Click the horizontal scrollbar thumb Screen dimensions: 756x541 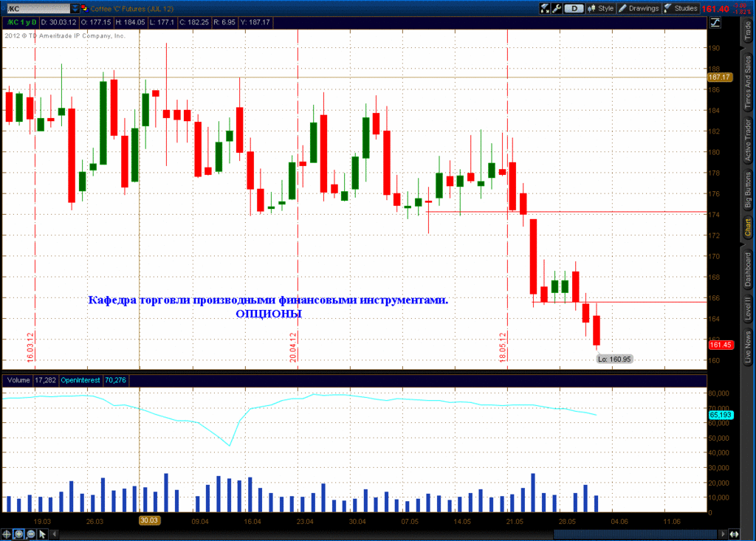click(635, 534)
